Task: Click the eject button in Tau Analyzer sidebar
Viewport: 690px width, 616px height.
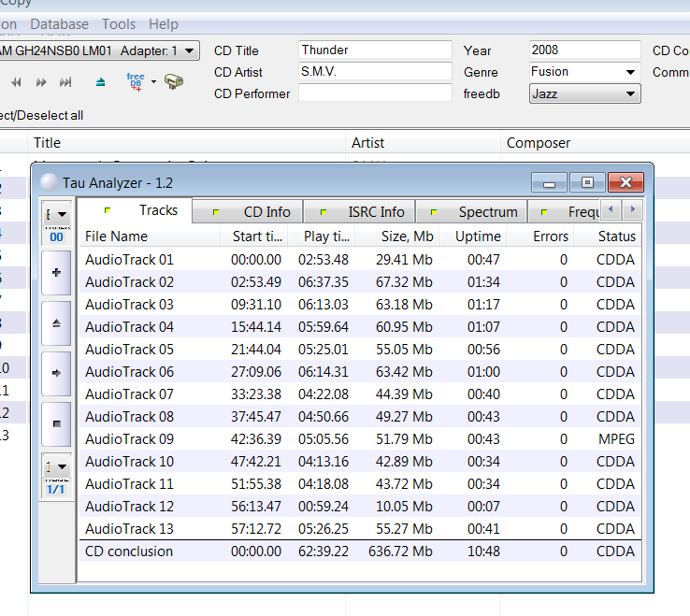Action: point(56,323)
